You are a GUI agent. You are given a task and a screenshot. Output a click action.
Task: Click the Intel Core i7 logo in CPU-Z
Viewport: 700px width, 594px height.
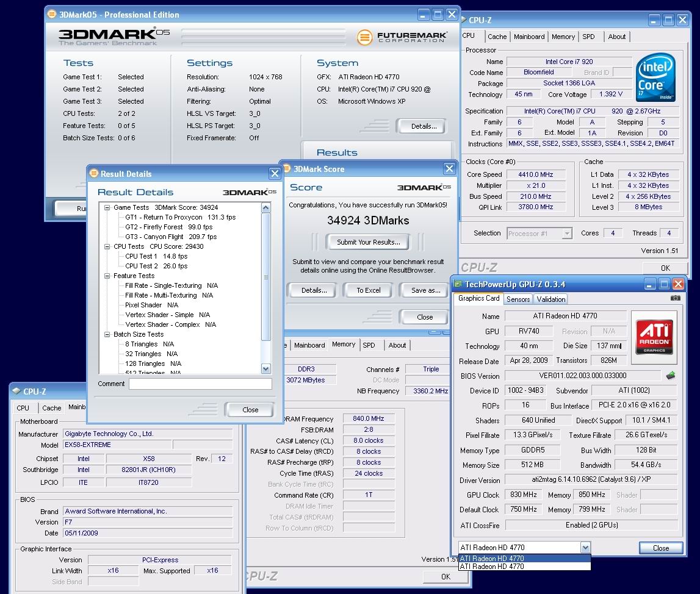[655, 77]
